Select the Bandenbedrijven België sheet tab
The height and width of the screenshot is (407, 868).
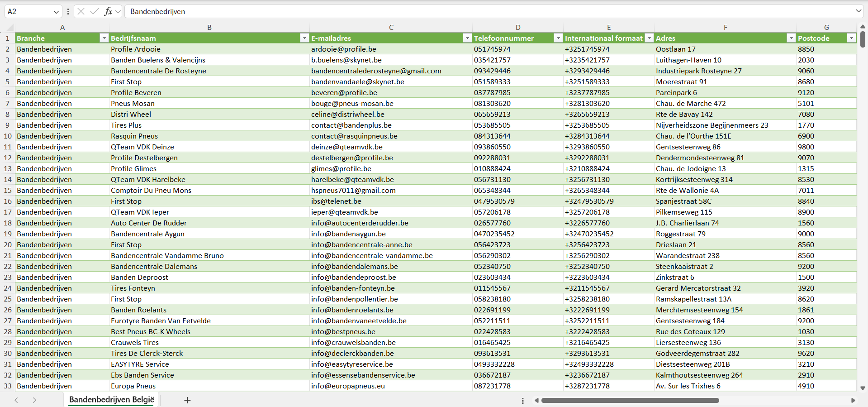pos(111,400)
